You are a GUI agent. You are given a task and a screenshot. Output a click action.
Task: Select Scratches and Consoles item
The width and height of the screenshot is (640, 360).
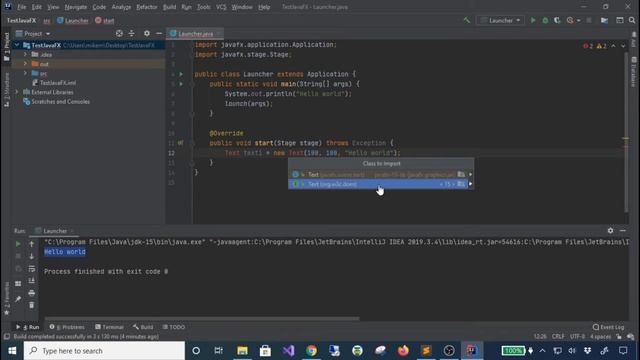[x=57, y=102]
